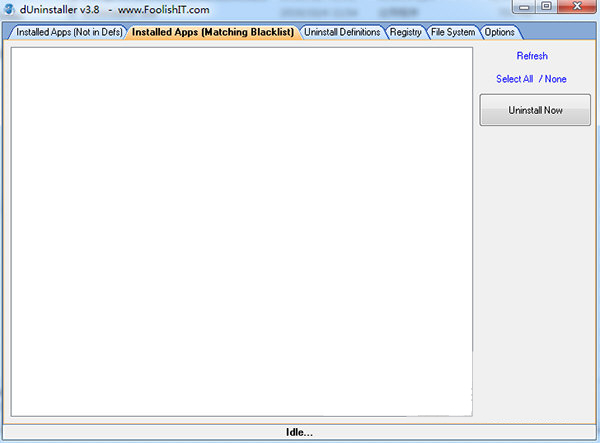Screen dimensions: 600x443
Task: Click the Refresh link
Action: coord(532,56)
